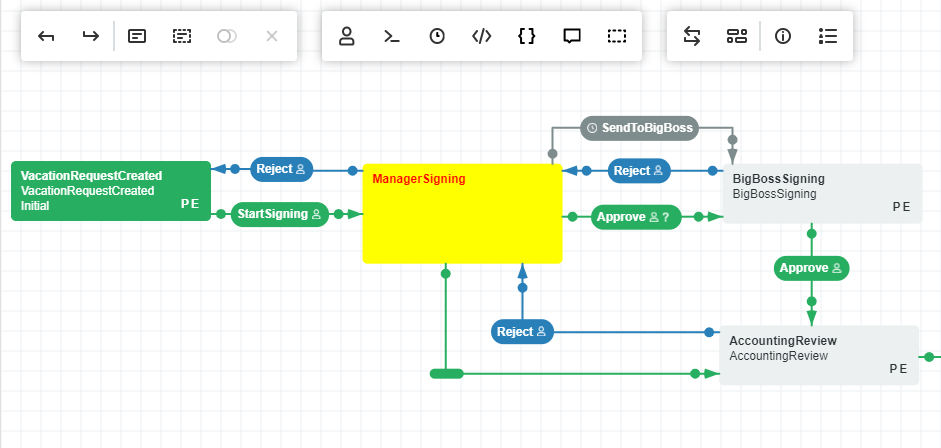Open the commands prompt icon

click(x=392, y=37)
